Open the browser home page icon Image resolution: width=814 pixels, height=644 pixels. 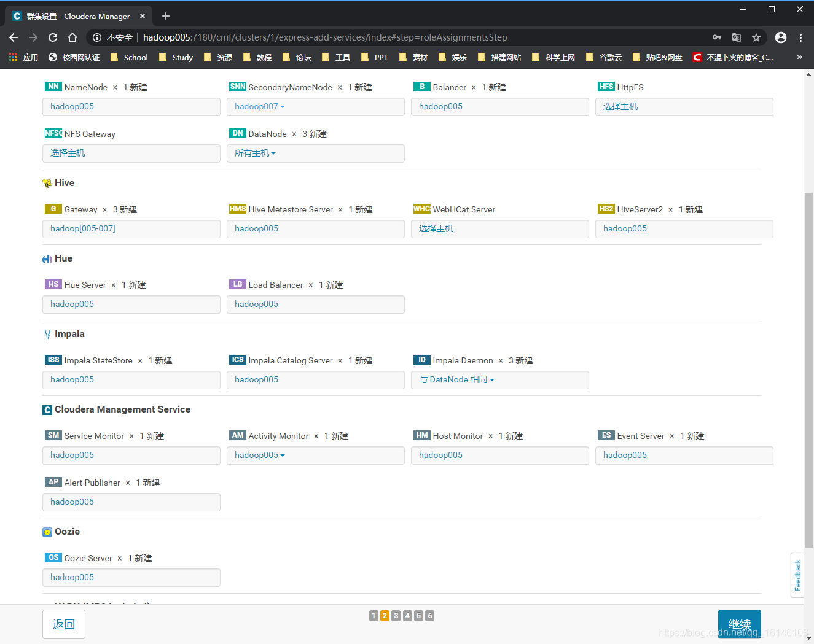72,37
